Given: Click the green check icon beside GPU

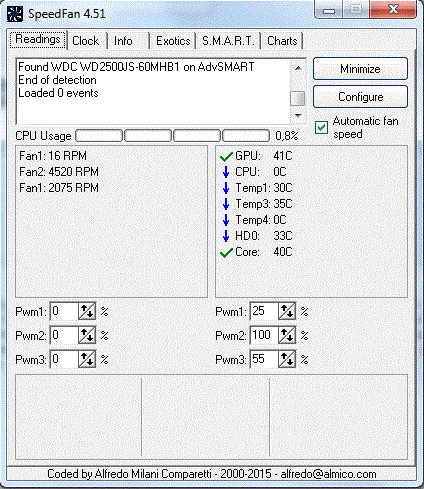Looking at the screenshot, I should click(226, 156).
